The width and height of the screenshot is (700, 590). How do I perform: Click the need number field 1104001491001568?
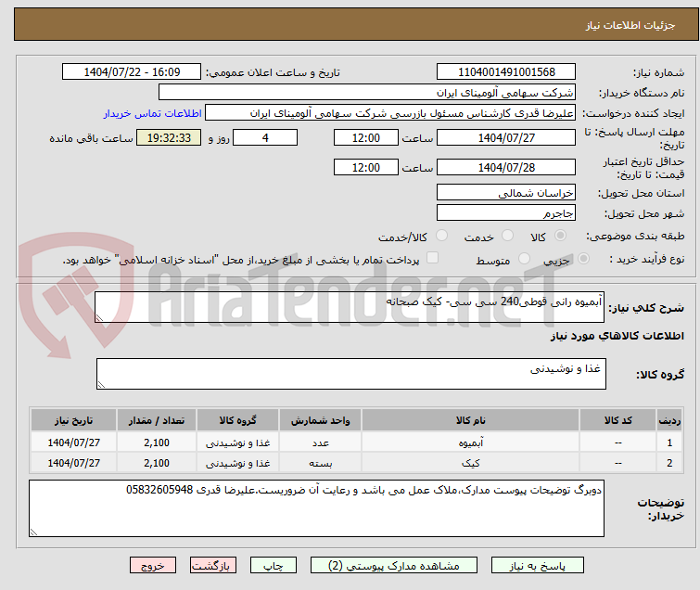(506, 72)
